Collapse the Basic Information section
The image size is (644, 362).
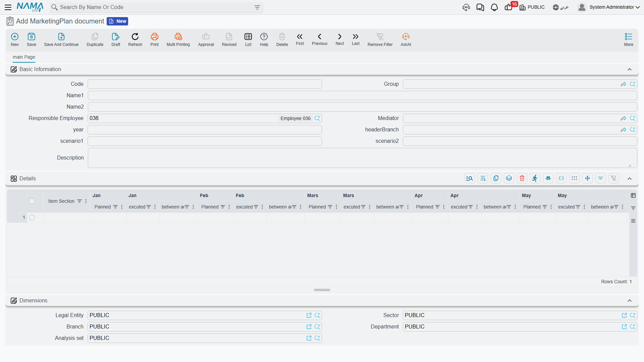[x=630, y=69]
